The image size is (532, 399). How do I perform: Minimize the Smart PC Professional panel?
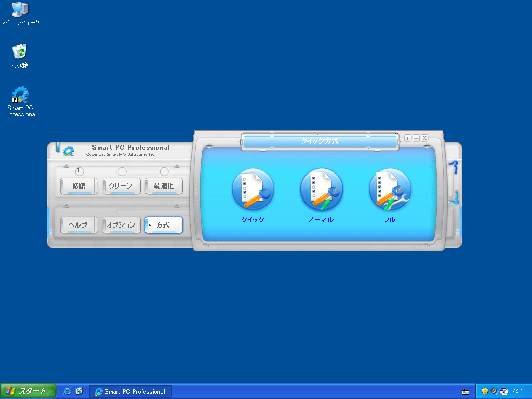(416, 138)
